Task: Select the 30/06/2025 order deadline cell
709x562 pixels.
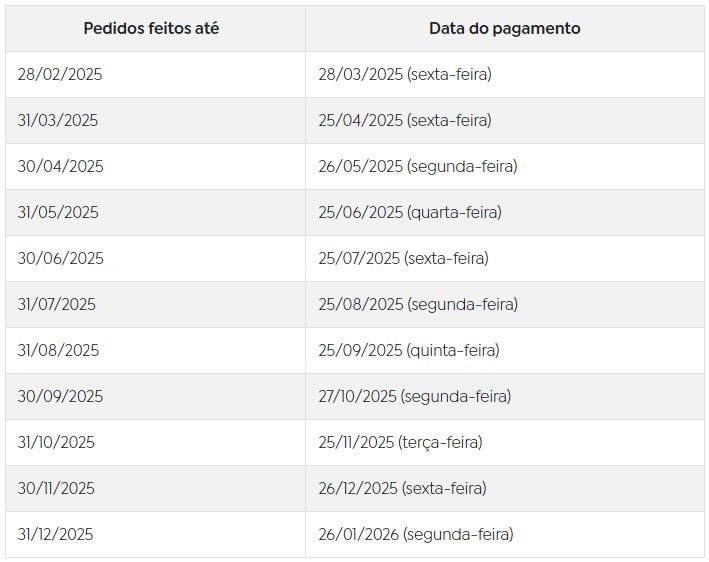Action: point(60,258)
